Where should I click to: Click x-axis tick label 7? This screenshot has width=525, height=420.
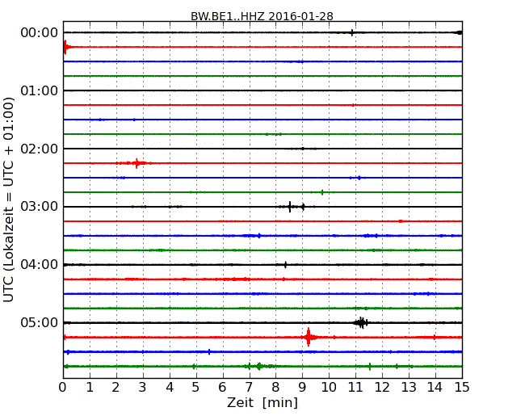pos(249,388)
